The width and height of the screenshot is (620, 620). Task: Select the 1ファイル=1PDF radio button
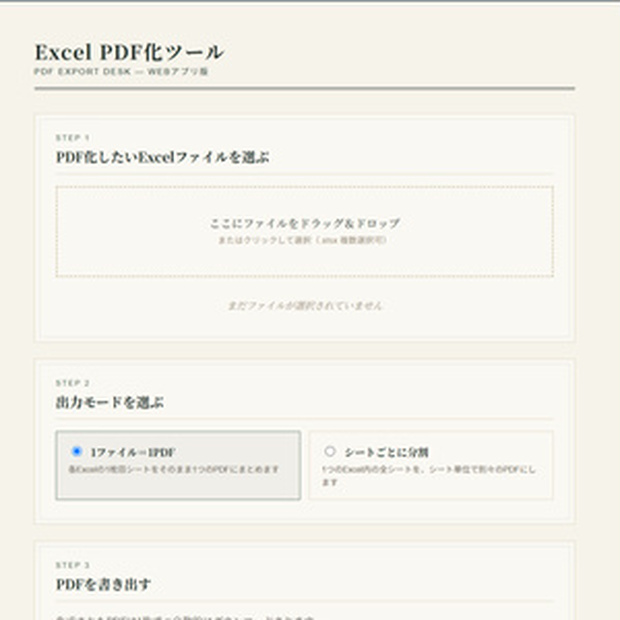[x=77, y=451]
